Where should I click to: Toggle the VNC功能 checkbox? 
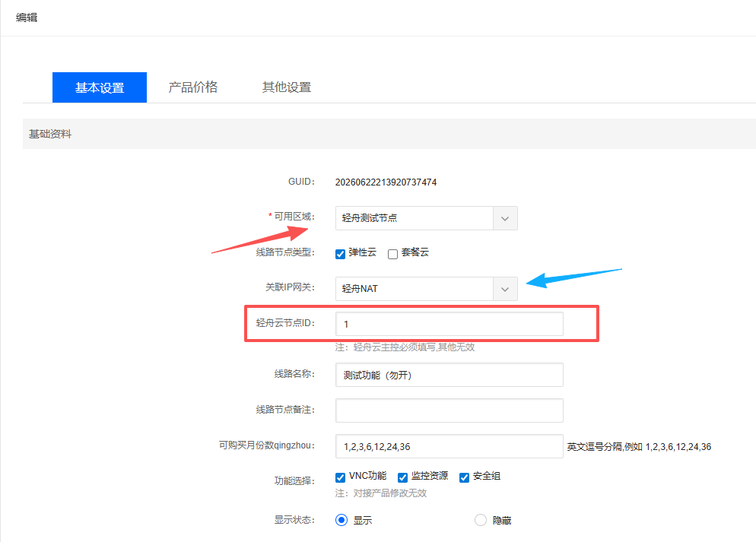341,477
